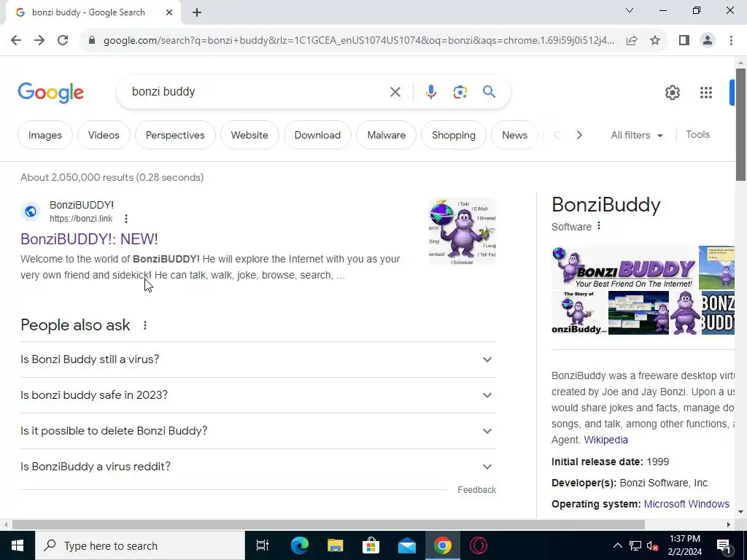Click into the Google search input
Screen dimensions: 747x560
pos(258,92)
